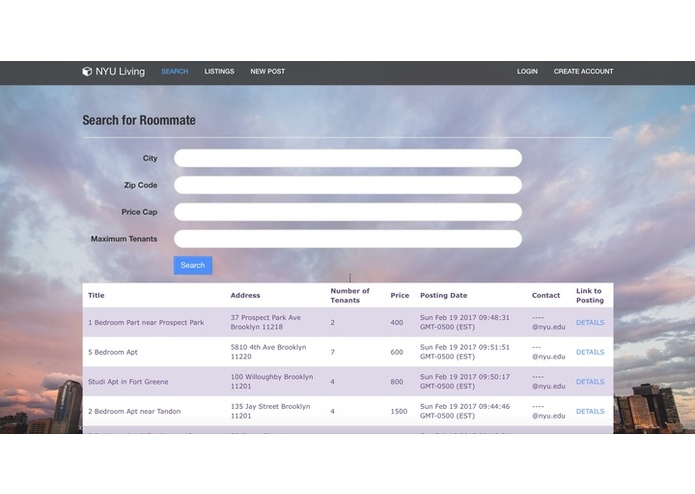The image size is (695, 494).
Task: Select the price value 800
Action: click(397, 382)
